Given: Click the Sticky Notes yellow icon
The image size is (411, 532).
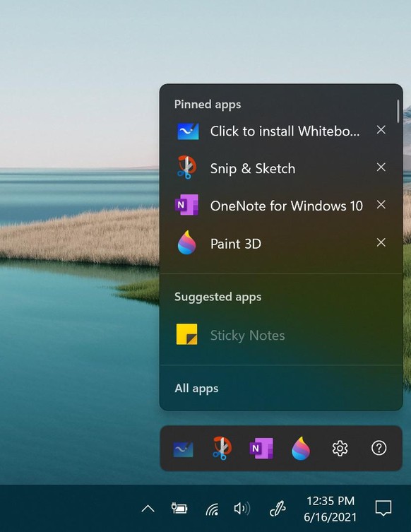Looking at the screenshot, I should pos(187,334).
